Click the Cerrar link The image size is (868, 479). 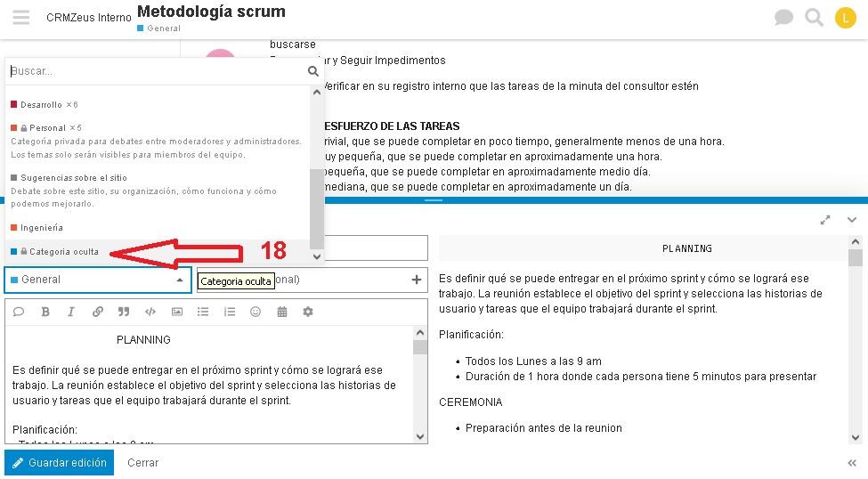142,462
